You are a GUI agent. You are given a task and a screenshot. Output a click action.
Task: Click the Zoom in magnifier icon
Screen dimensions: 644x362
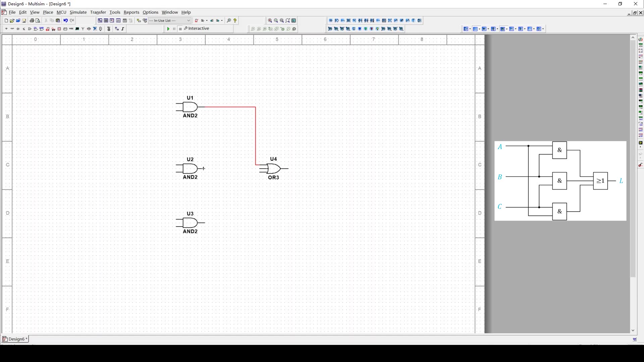[x=270, y=20]
